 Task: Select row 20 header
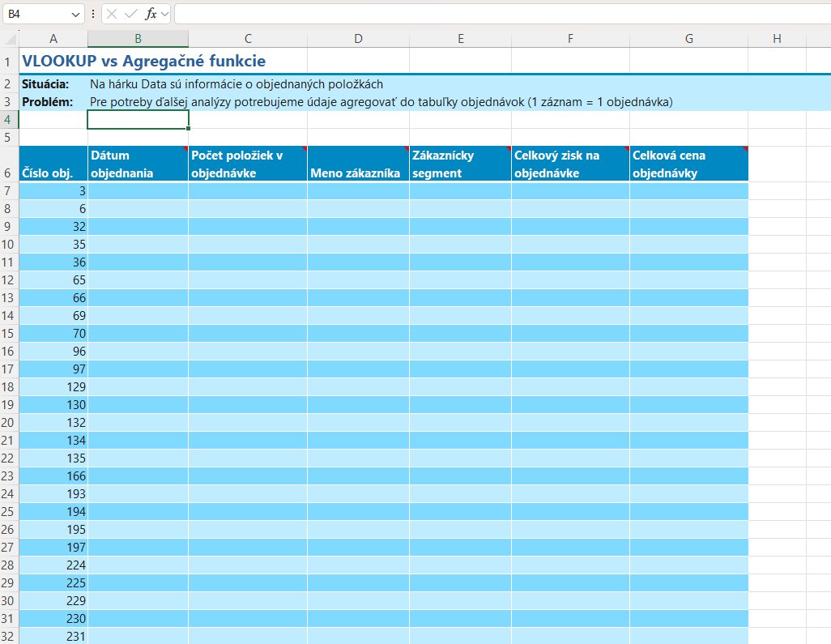[9, 422]
